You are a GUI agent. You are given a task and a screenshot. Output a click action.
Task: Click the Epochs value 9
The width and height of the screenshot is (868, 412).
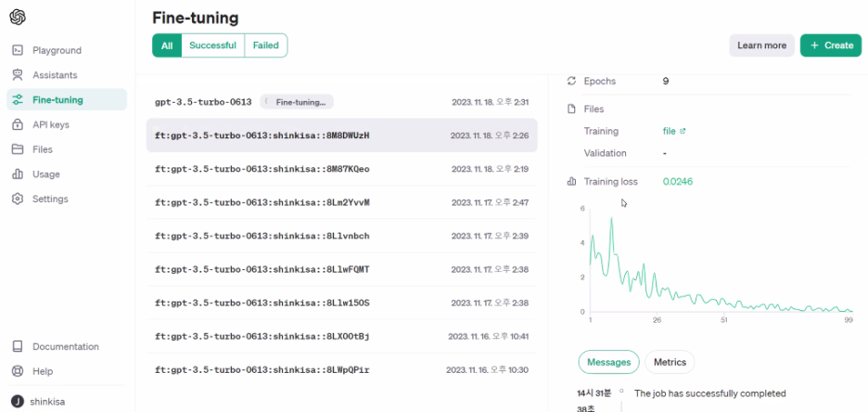[666, 81]
